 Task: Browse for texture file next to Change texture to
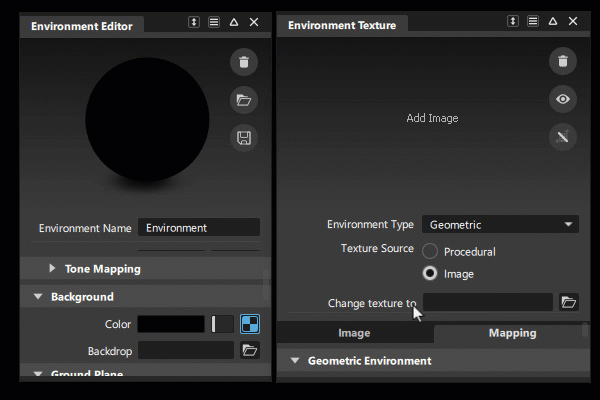coord(569,302)
